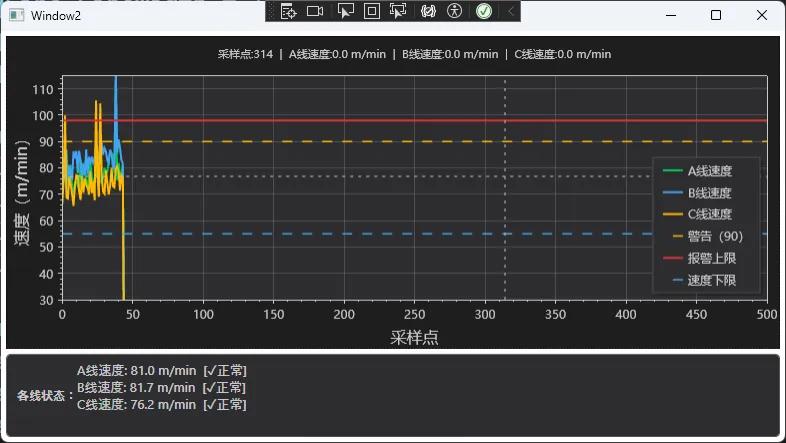
Task: Toggle the Track Focused Element icon
Action: click(398, 11)
